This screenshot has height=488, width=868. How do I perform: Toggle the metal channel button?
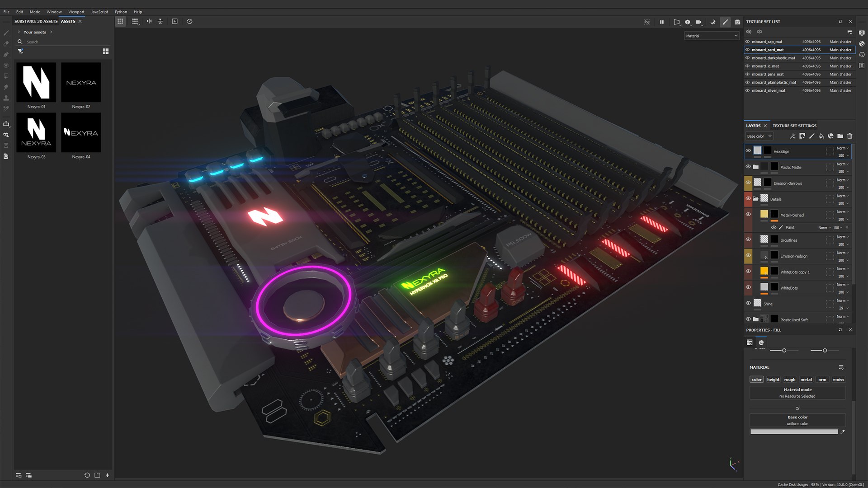(806, 380)
